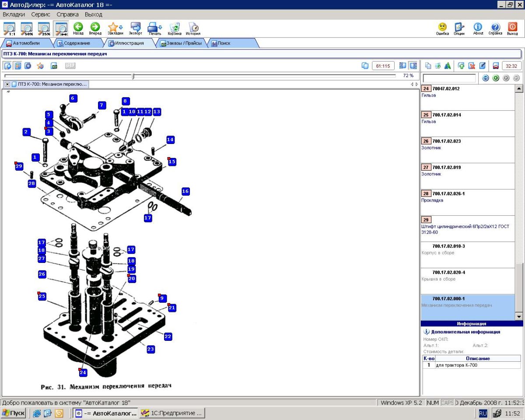The width and height of the screenshot is (525, 420).
Task: Select the fit-to-width zoom icon
Action: (61, 28)
